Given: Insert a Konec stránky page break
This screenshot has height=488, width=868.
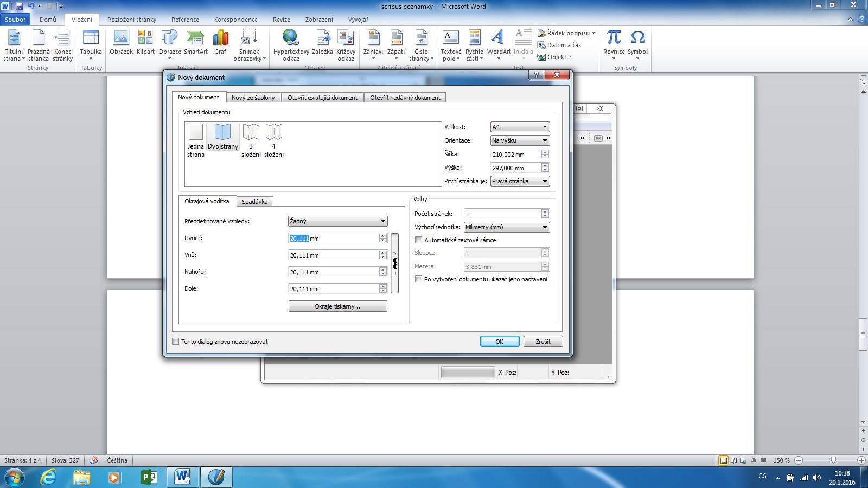Looking at the screenshot, I should [x=63, y=46].
